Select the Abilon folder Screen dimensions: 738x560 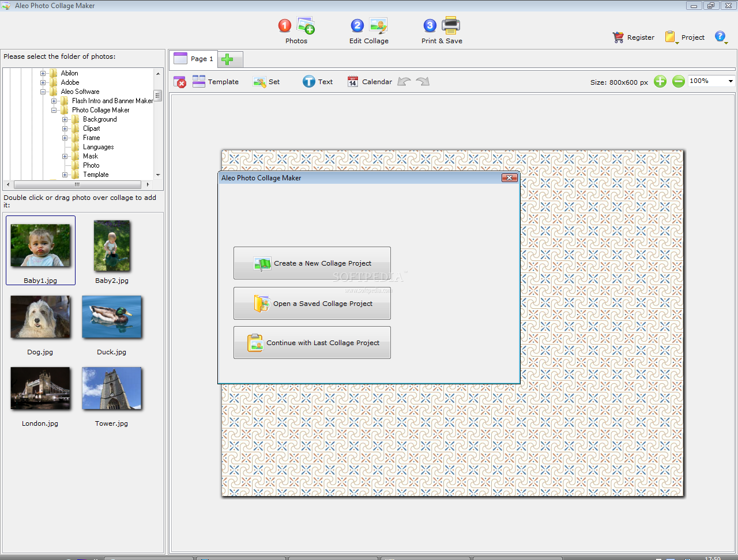tap(69, 73)
